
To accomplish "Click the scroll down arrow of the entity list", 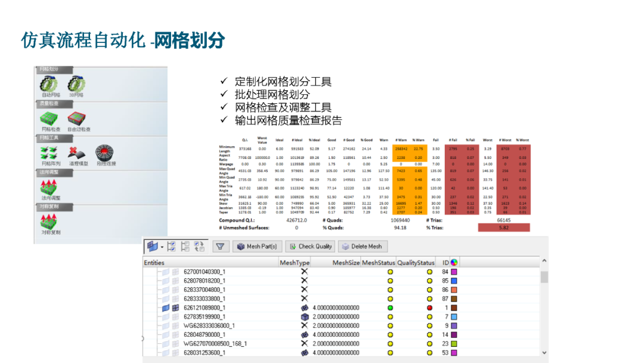I will point(544,352).
